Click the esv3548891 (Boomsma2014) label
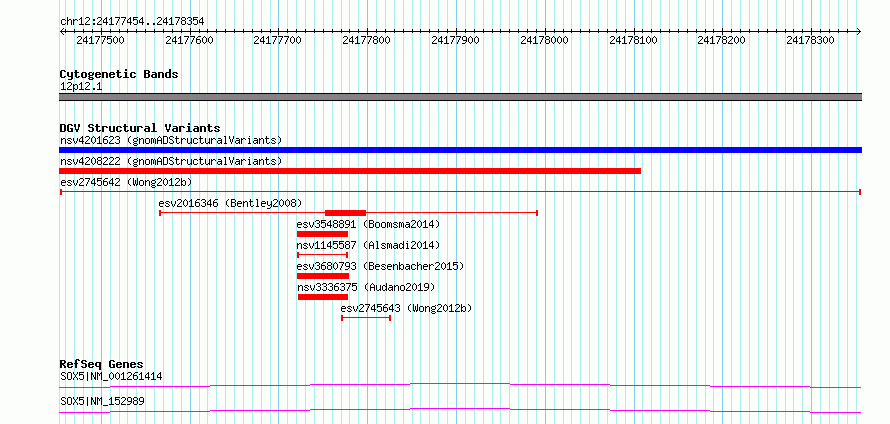This screenshot has height=424, width=890. [x=368, y=224]
